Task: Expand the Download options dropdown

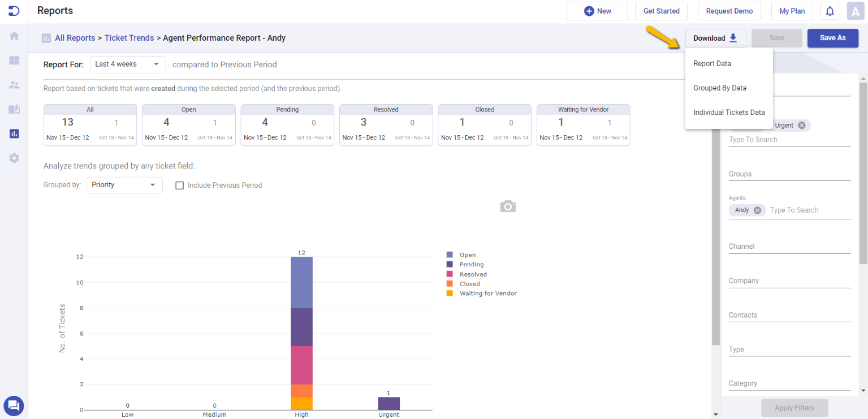Action: pos(715,38)
